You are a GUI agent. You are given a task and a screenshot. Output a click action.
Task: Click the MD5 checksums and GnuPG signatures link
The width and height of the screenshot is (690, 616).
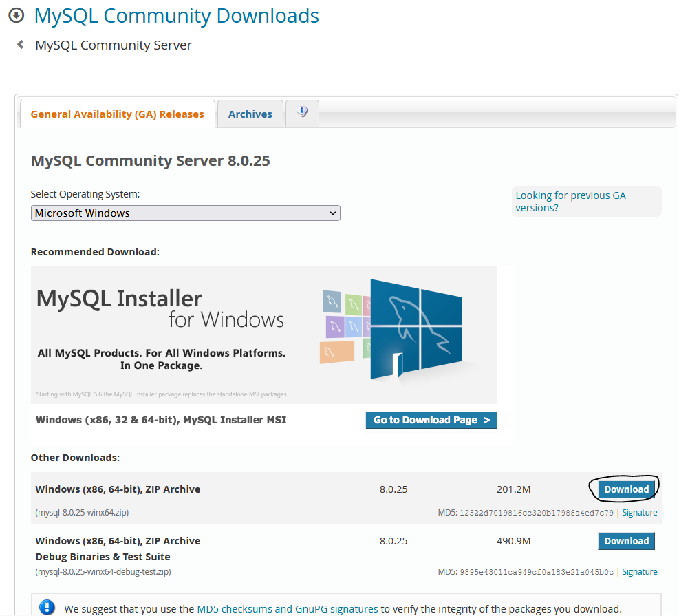(x=288, y=608)
